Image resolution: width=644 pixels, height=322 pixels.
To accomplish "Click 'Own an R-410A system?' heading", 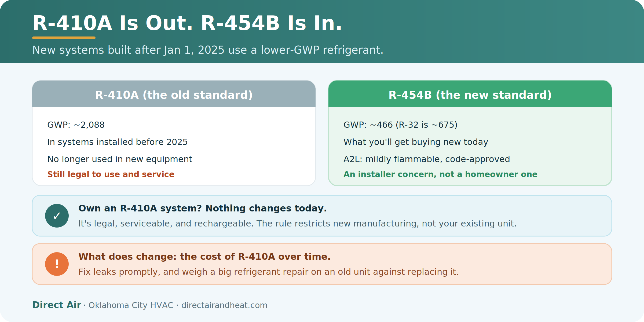I will (203, 208).
